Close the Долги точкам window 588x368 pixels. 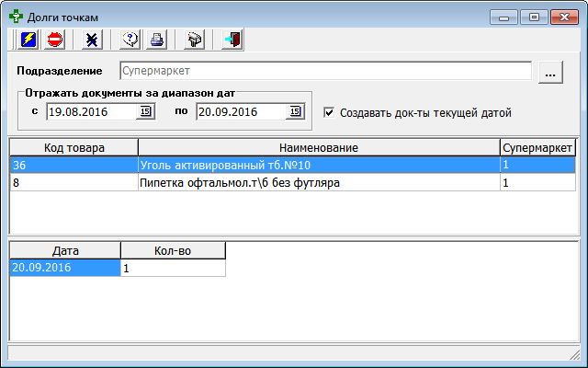click(x=564, y=17)
